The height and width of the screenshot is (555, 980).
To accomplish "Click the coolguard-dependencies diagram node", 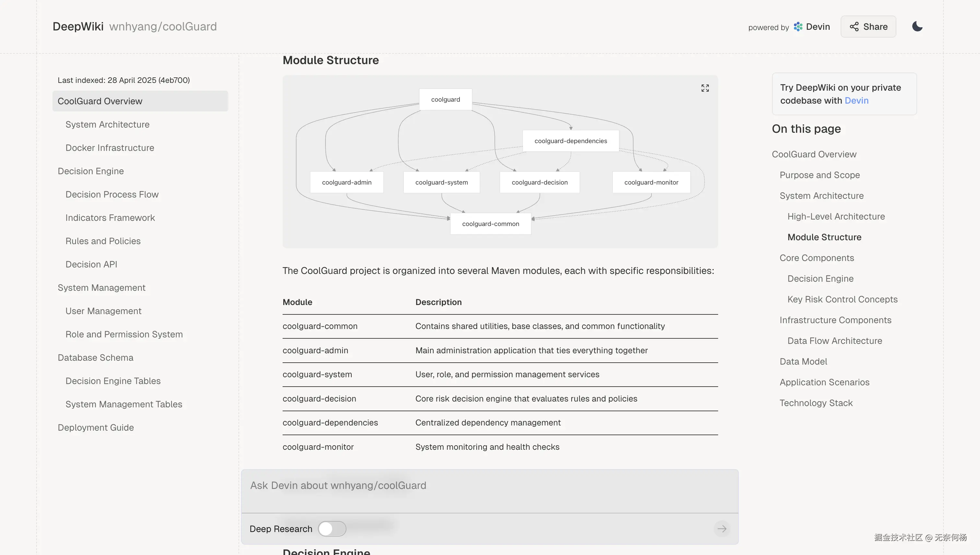I will tap(570, 141).
